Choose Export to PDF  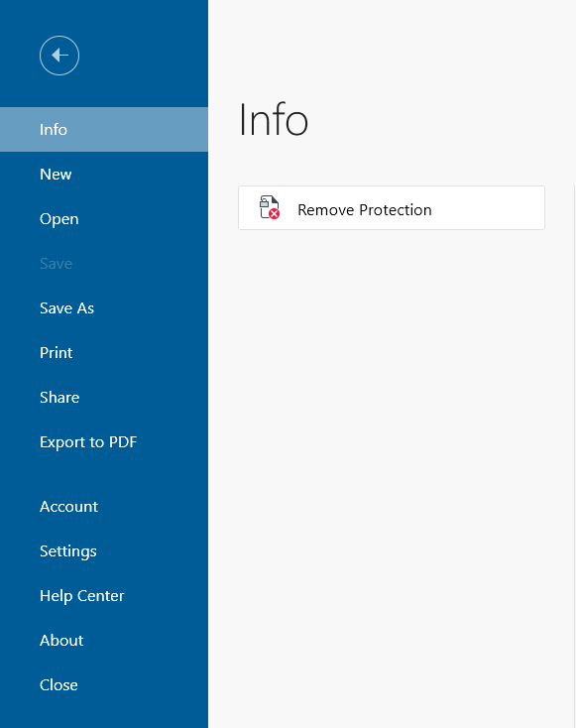pyautogui.click(x=104, y=441)
